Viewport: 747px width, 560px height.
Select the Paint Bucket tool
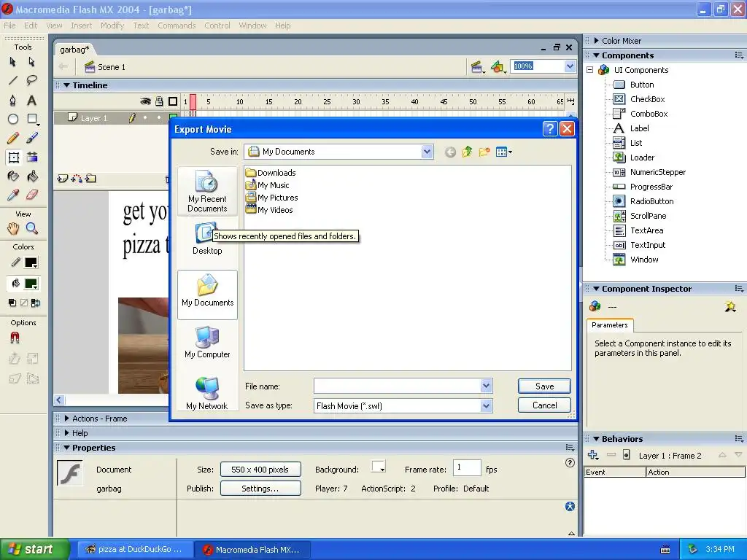[31, 176]
